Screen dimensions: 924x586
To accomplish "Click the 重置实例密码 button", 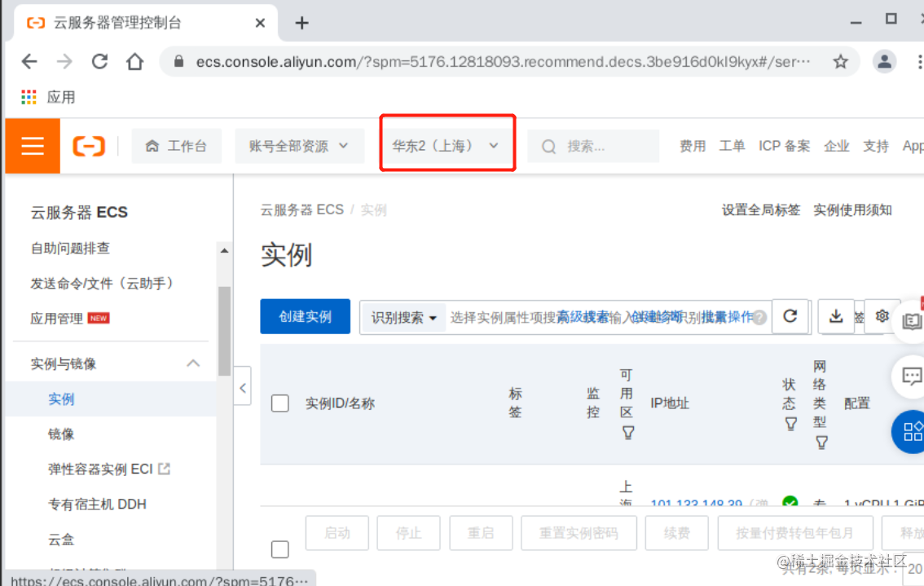I will point(579,533).
